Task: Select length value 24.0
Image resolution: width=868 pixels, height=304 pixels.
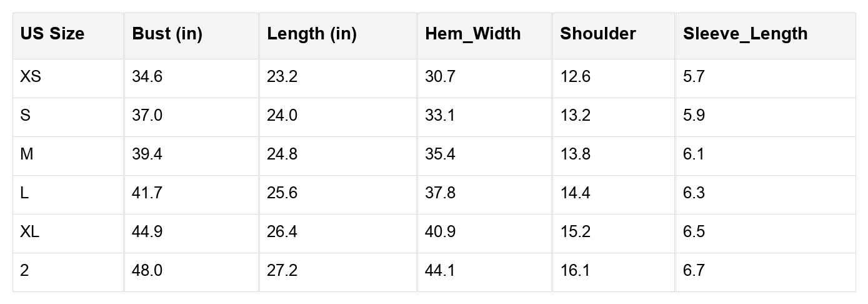Action: tap(282, 116)
